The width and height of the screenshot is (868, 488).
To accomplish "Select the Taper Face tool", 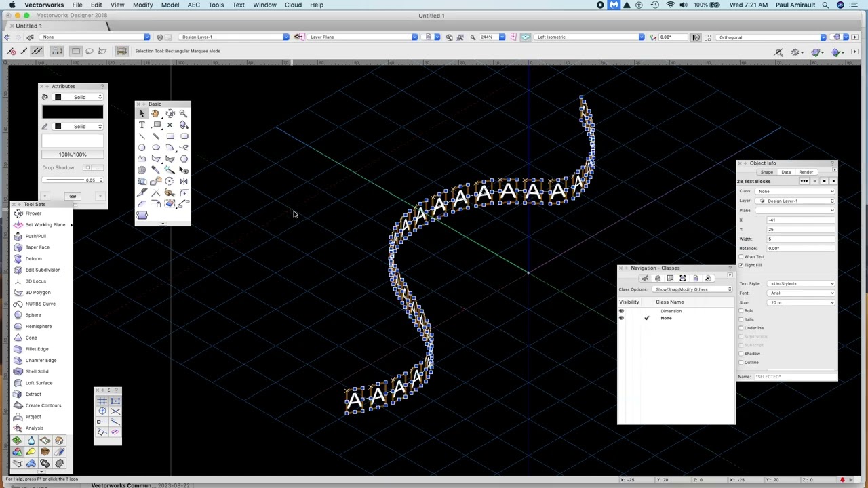I will [x=37, y=247].
